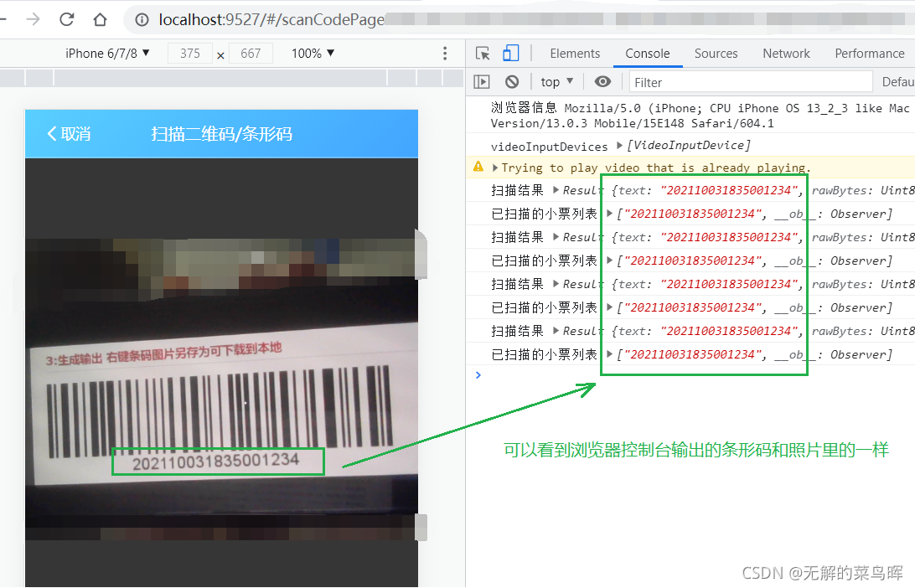Open the Default log levels dropdown

click(897, 82)
